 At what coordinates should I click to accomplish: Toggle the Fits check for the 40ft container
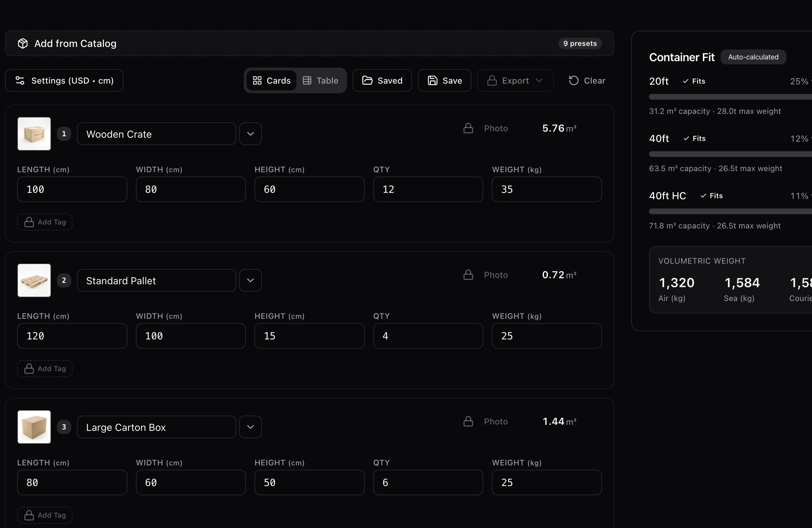pyautogui.click(x=686, y=138)
